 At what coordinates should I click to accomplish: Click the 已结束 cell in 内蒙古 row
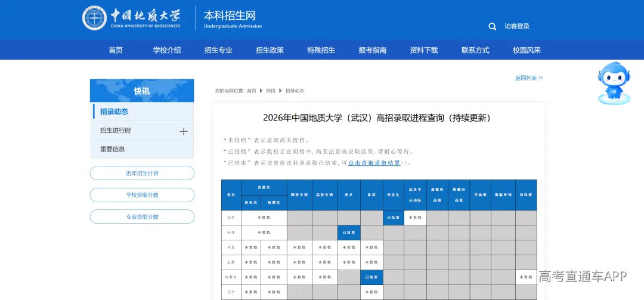pos(371,277)
